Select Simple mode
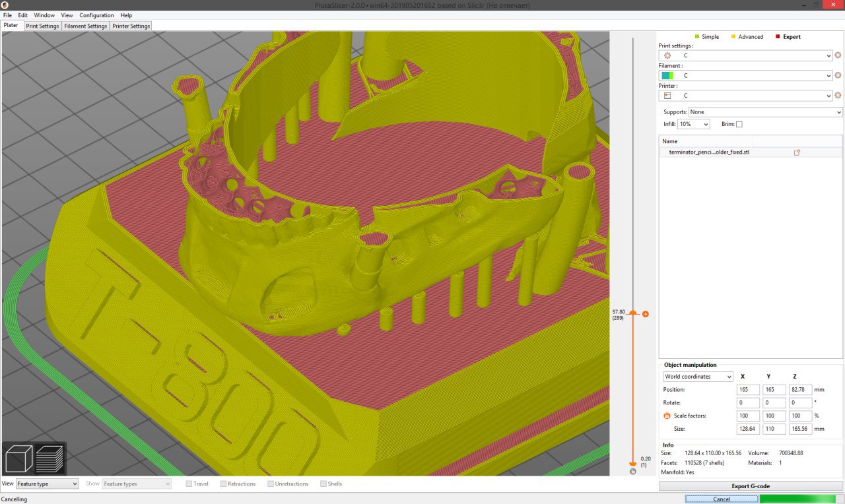The height and width of the screenshot is (504, 845). click(x=706, y=37)
